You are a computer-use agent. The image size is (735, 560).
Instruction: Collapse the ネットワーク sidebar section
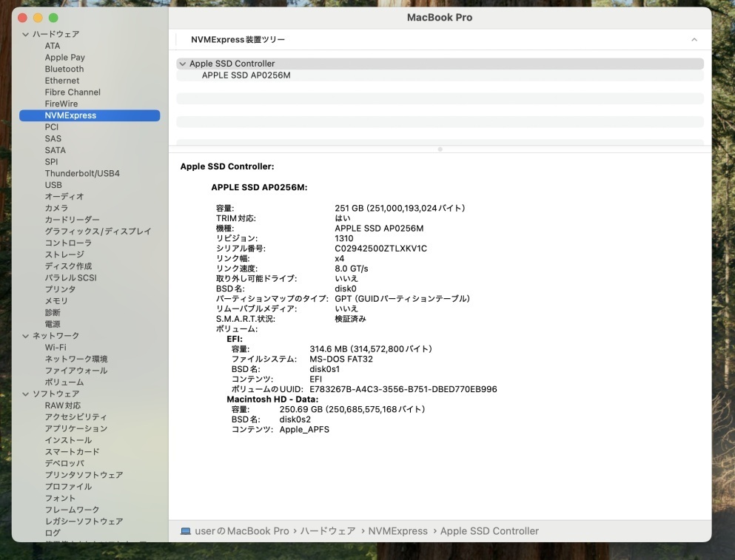click(x=26, y=336)
